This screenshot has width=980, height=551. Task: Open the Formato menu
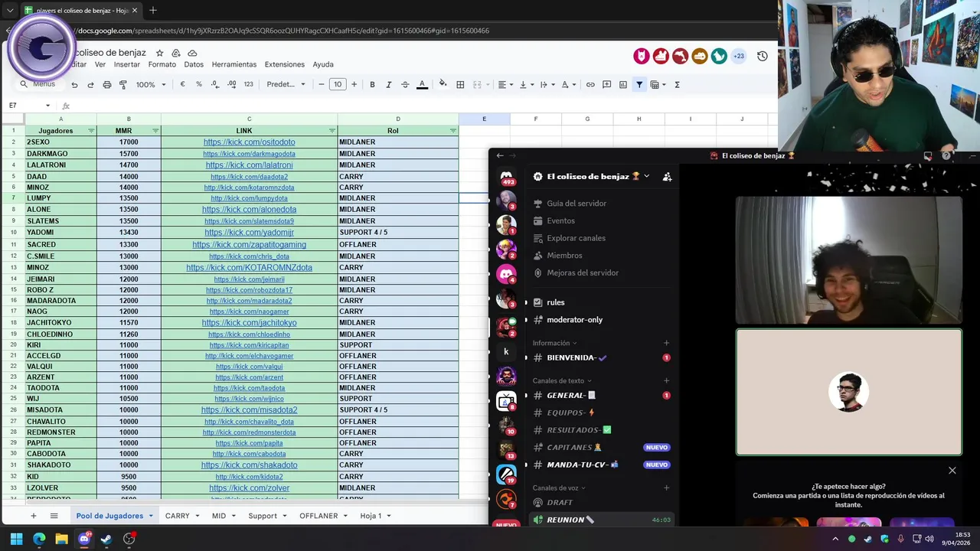tap(162, 64)
